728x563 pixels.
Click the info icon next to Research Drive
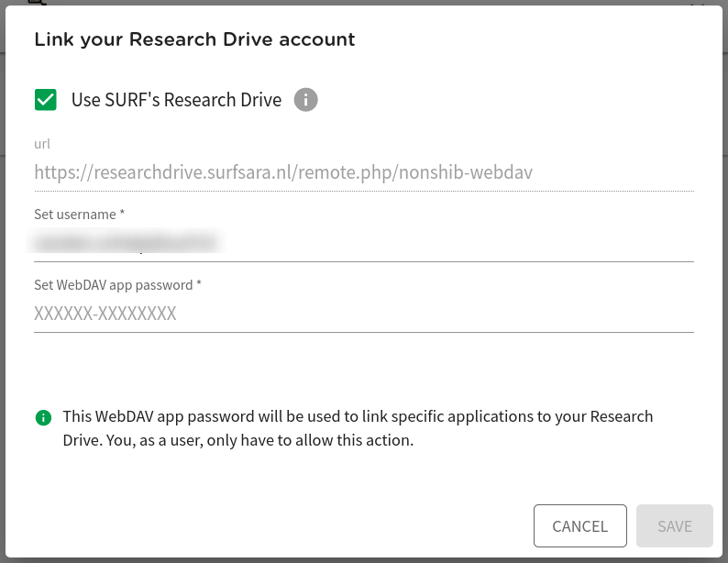tap(305, 100)
